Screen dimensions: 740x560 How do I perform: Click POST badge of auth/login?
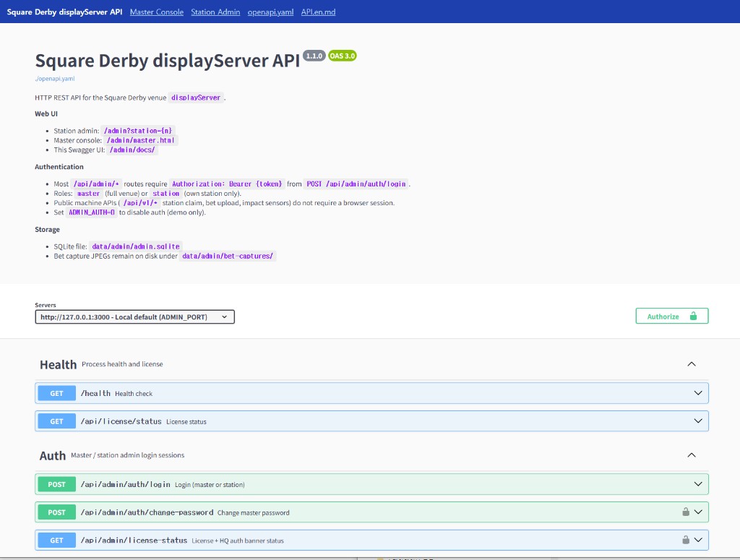click(x=56, y=484)
